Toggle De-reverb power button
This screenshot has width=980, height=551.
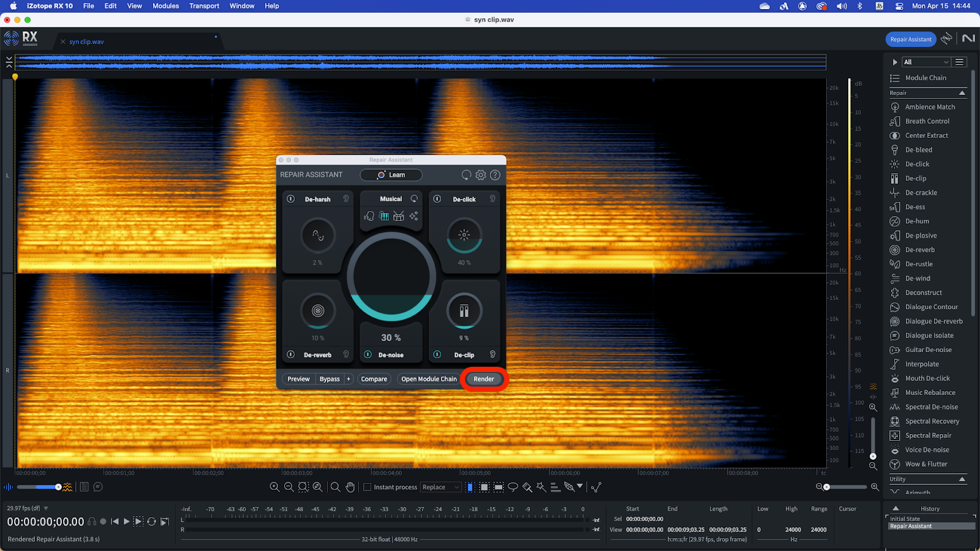pyautogui.click(x=291, y=354)
